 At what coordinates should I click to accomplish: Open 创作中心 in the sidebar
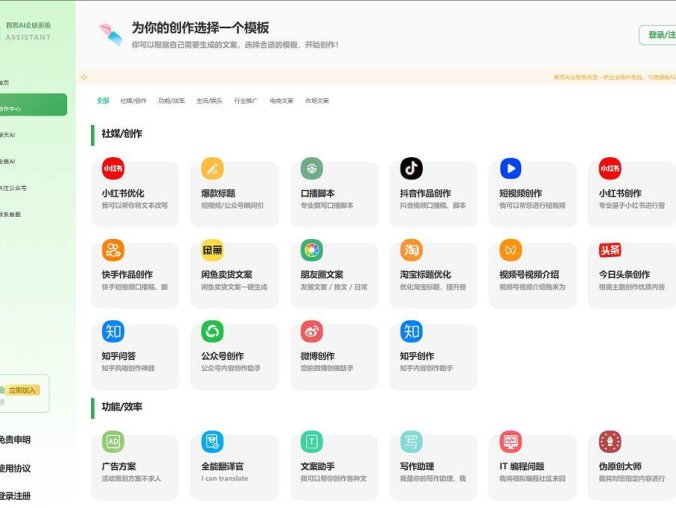[x=33, y=105]
